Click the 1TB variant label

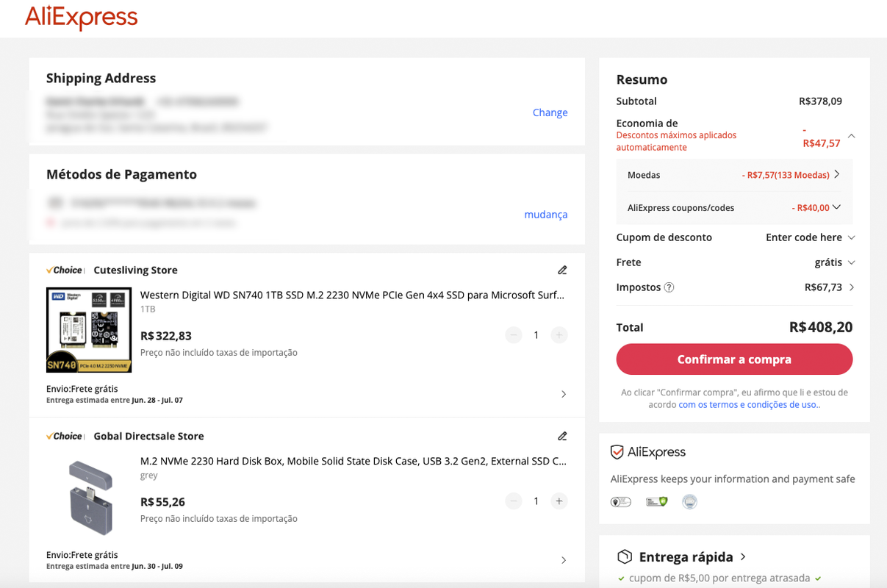(148, 309)
